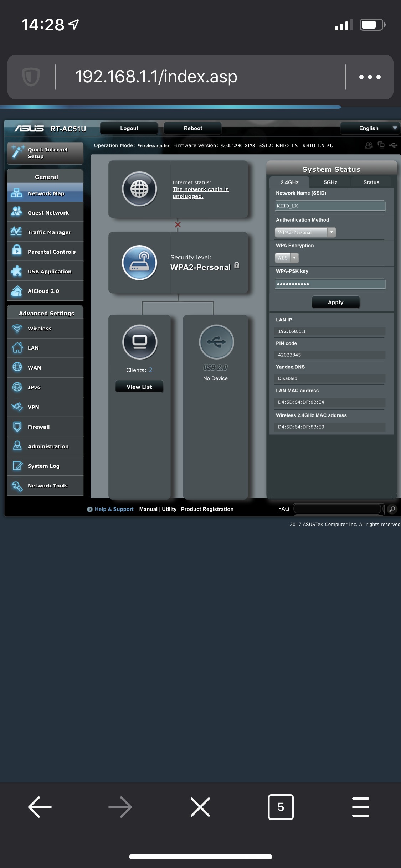Screen dimensions: 401x868
Task: Go forward in browser
Action: (x=120, y=807)
